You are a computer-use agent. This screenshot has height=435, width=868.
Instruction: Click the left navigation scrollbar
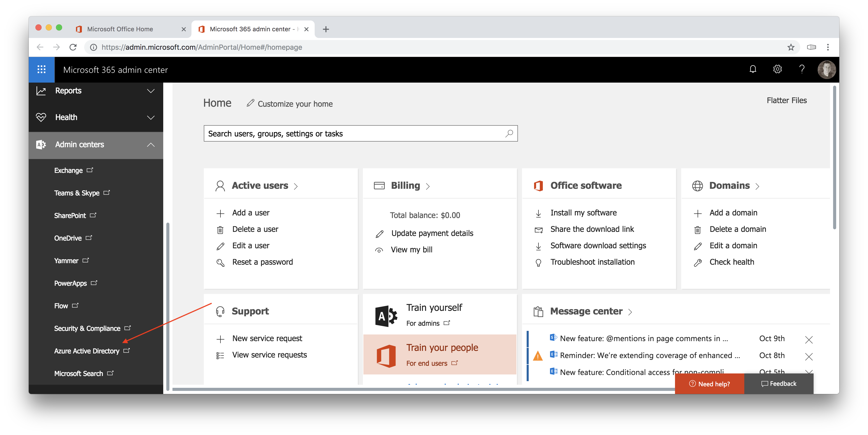point(168,307)
